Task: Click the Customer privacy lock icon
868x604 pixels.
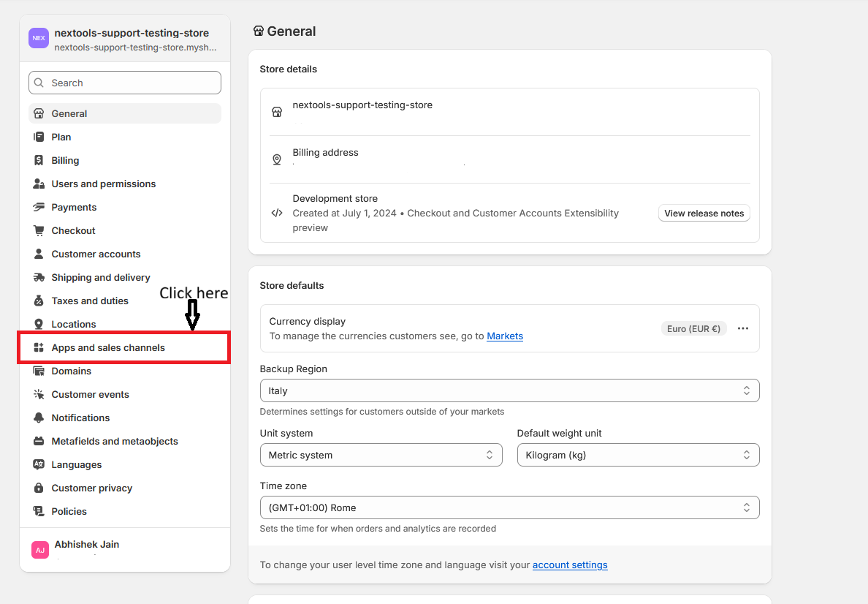Action: coord(39,488)
